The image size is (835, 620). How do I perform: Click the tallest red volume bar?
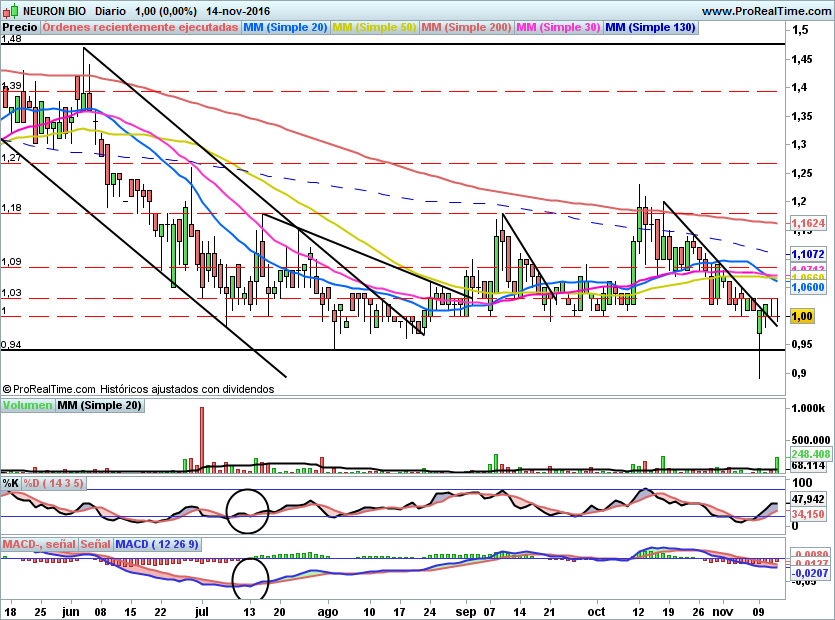click(x=202, y=437)
